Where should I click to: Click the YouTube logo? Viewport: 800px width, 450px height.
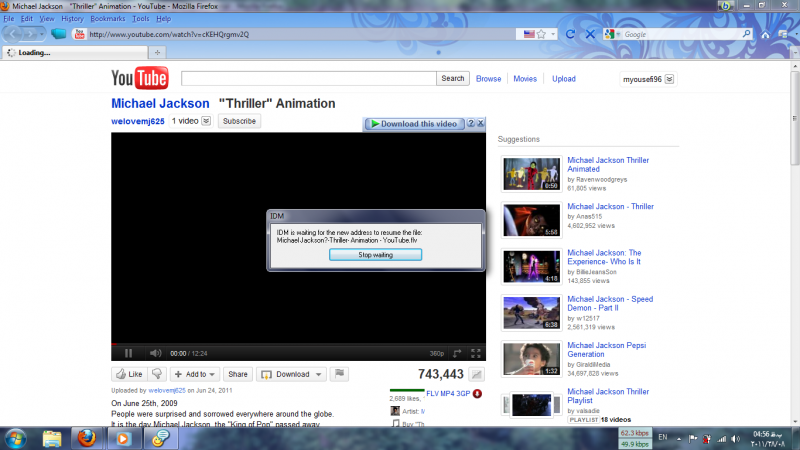139,78
